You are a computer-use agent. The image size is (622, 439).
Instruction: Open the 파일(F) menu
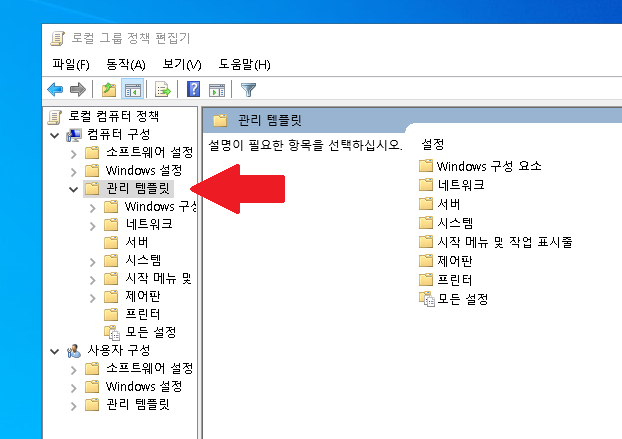[x=71, y=64]
